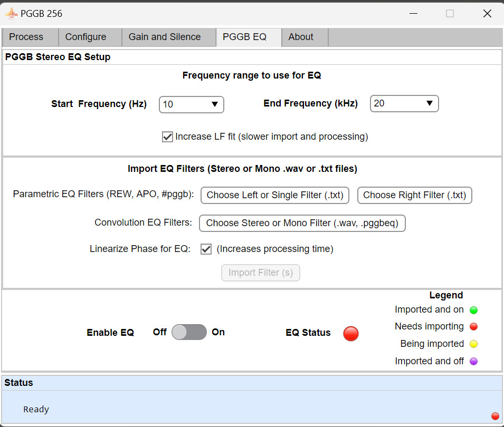
Task: Choose Stereo or Mono convolution filter
Action: tap(302, 223)
